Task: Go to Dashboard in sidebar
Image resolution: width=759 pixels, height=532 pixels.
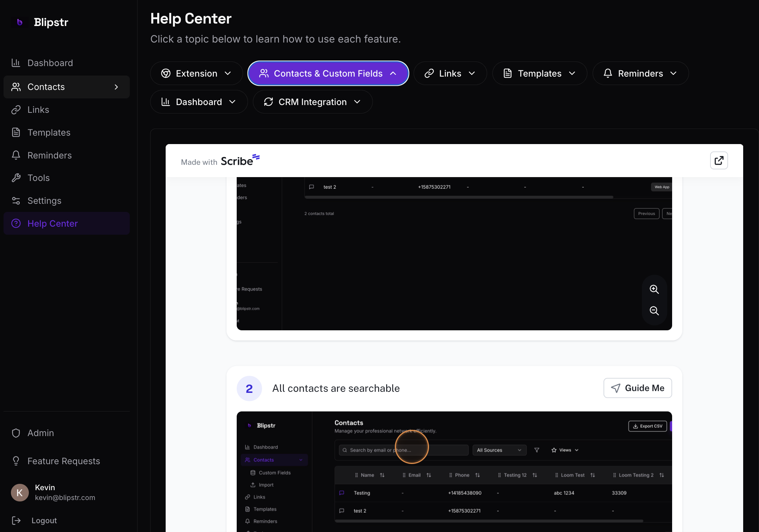Action: click(50, 63)
